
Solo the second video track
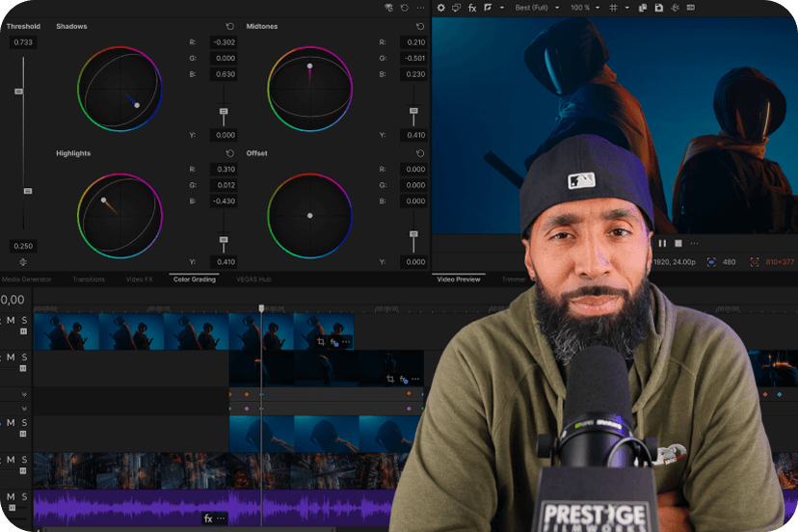24,358
